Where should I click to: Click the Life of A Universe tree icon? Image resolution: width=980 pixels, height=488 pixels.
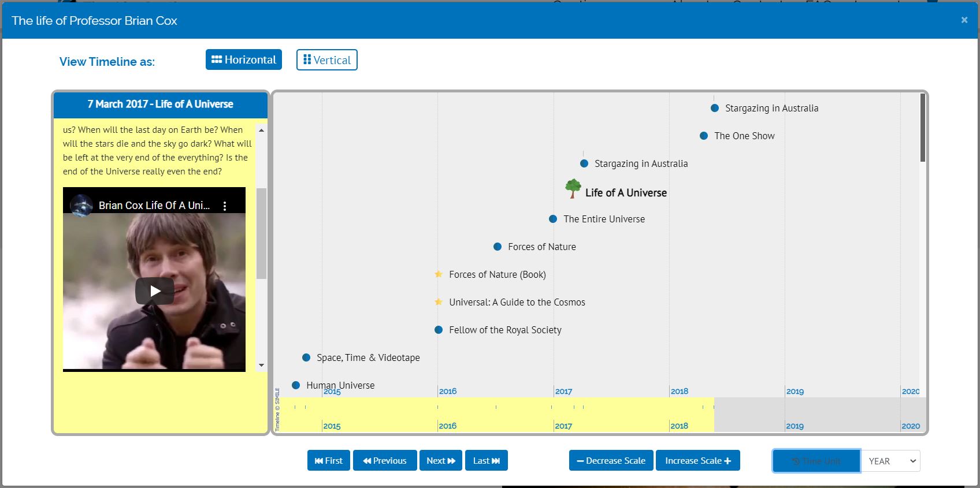tap(573, 188)
